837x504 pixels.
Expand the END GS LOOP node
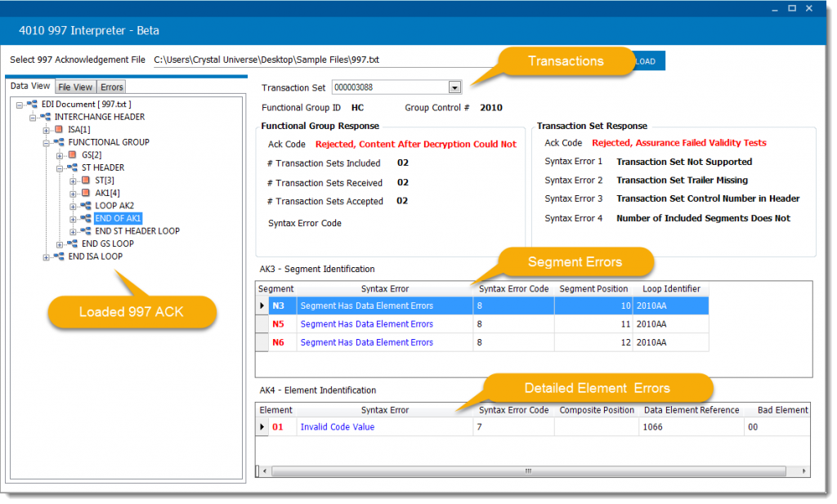(x=59, y=243)
